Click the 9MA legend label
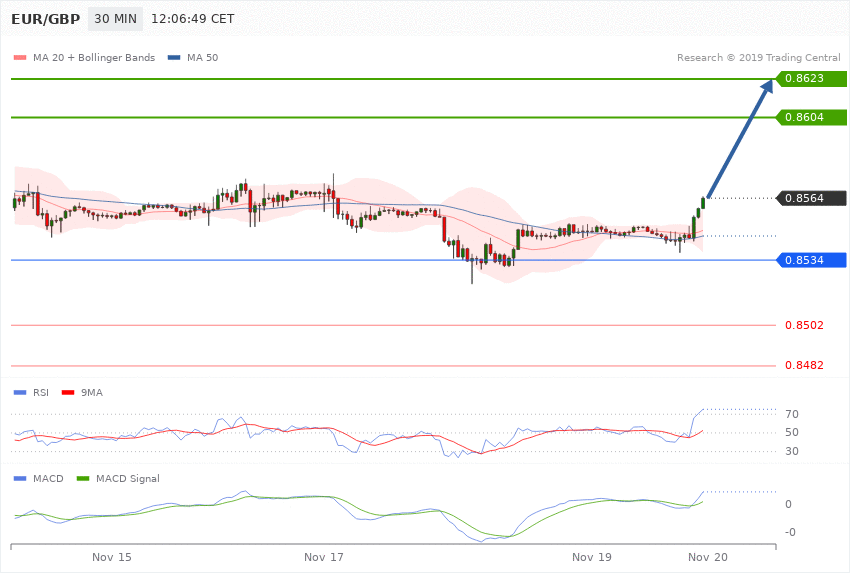 coord(92,392)
